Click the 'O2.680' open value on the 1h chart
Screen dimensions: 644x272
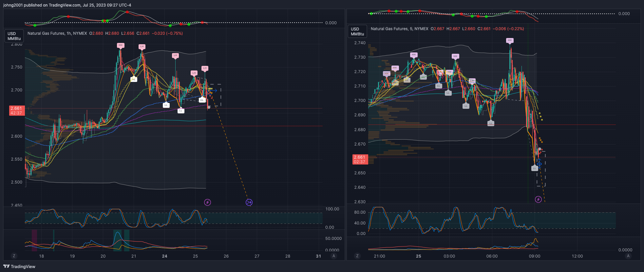[x=96, y=33]
